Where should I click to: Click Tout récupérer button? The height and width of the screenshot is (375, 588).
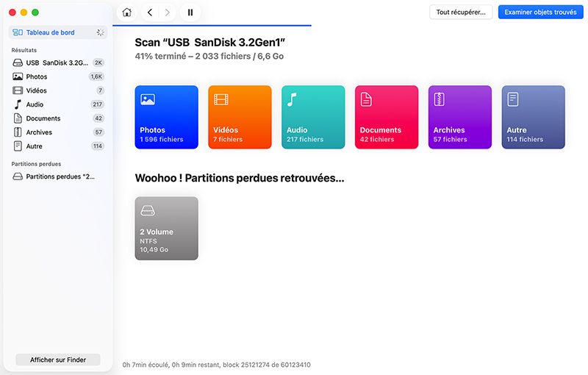(461, 12)
